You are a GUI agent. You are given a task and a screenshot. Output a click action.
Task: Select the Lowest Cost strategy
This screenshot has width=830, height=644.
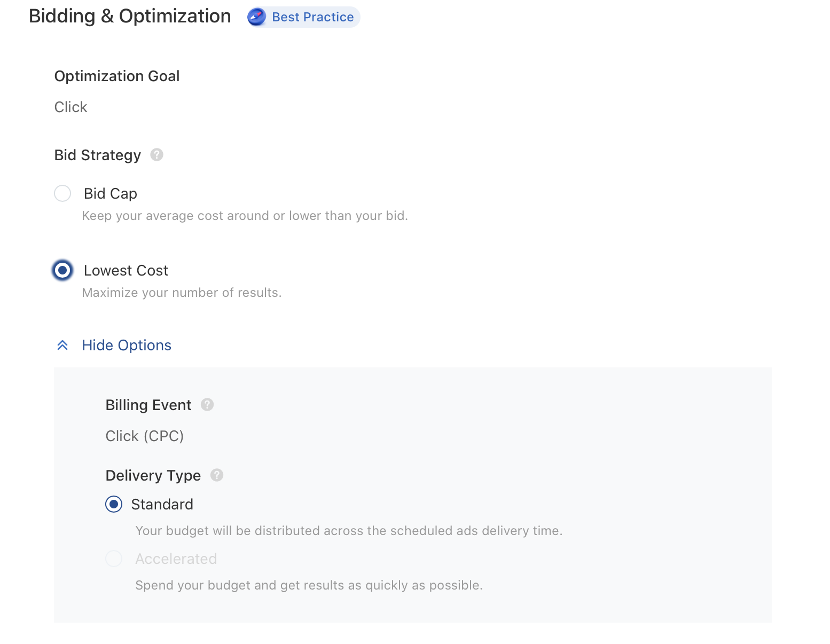[x=62, y=270]
